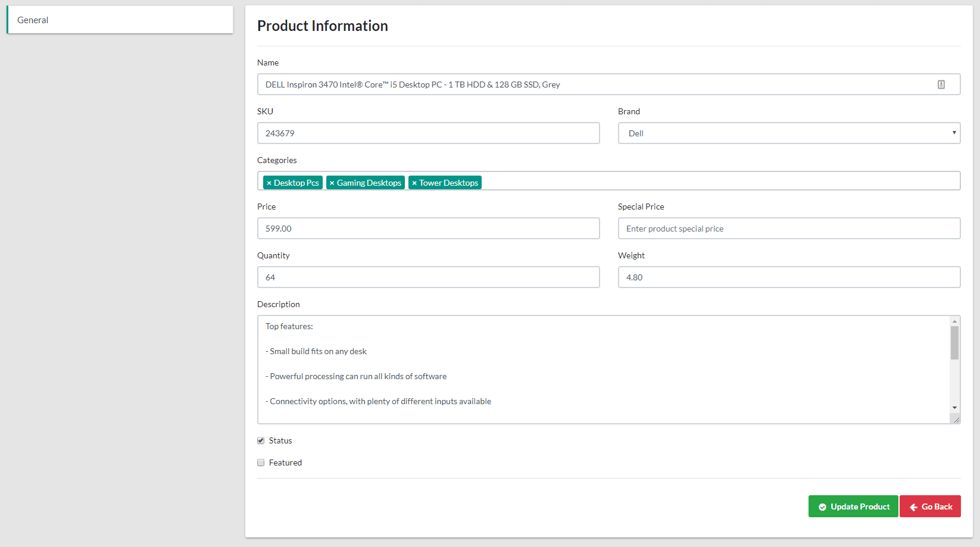
Task: Click the Description scrollbar down arrow
Action: [954, 408]
